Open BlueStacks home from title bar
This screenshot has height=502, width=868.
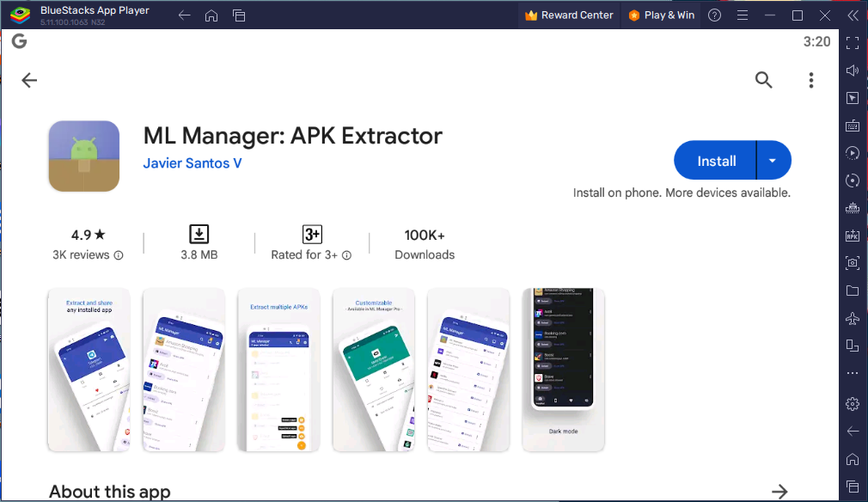[x=211, y=15]
